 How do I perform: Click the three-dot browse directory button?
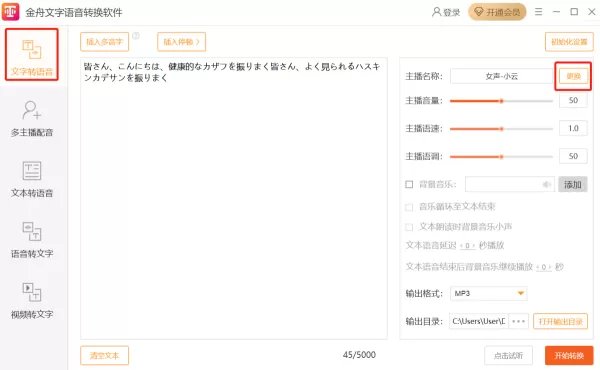[518, 321]
